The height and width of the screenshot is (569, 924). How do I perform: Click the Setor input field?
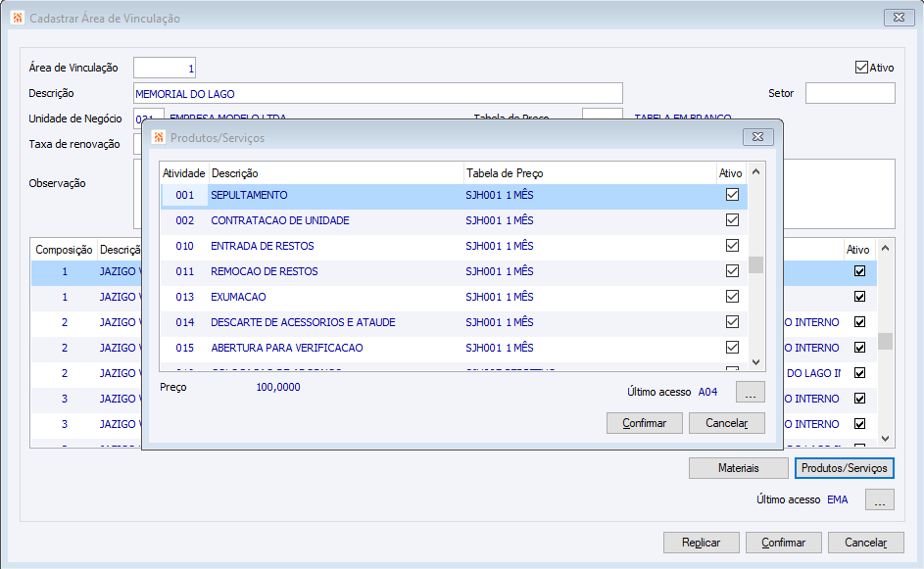tap(851, 93)
